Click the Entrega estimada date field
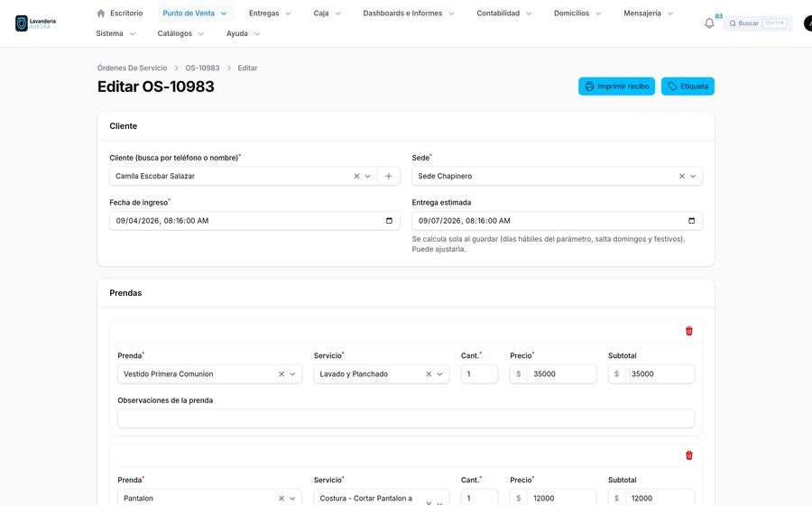This screenshot has height=505, width=812. click(557, 220)
